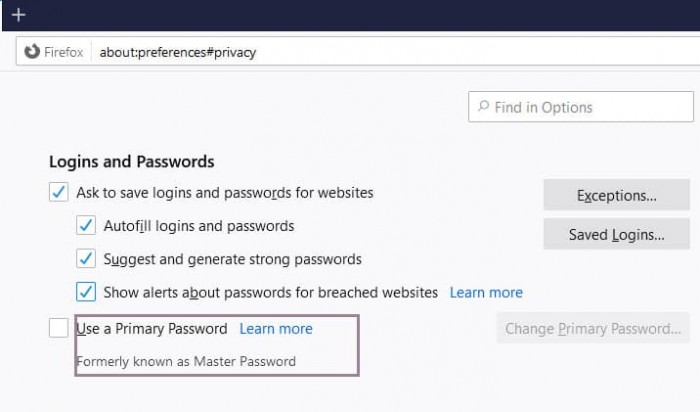Open Learn more link for Primary Password
700x412 pixels.
click(x=276, y=329)
